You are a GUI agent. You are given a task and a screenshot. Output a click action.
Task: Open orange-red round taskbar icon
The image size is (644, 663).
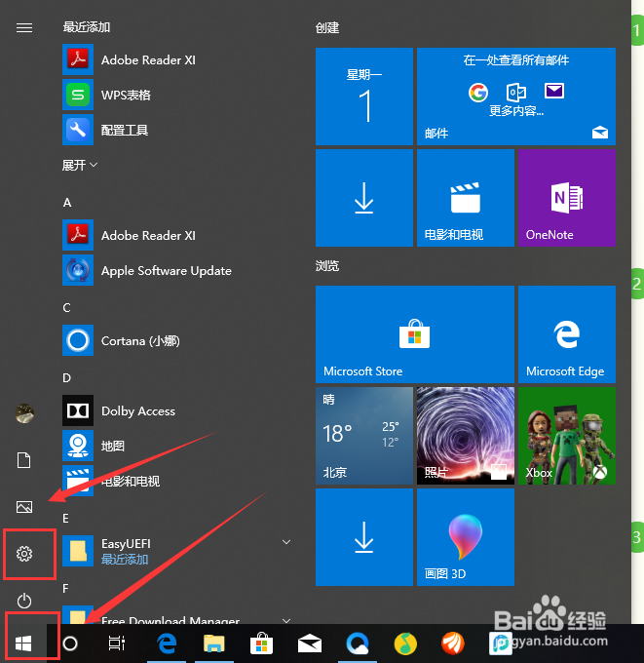[453, 643]
